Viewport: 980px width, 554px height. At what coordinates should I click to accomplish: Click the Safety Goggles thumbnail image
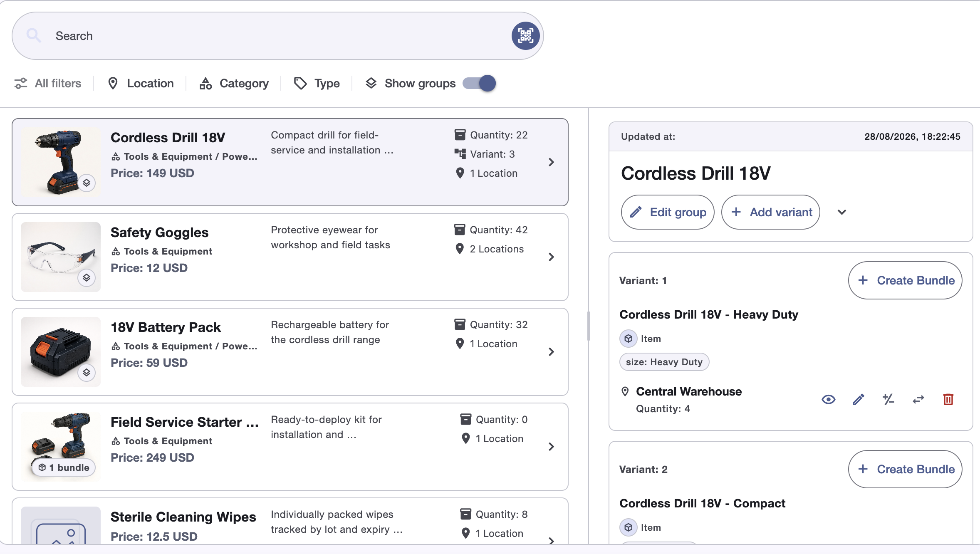(61, 257)
